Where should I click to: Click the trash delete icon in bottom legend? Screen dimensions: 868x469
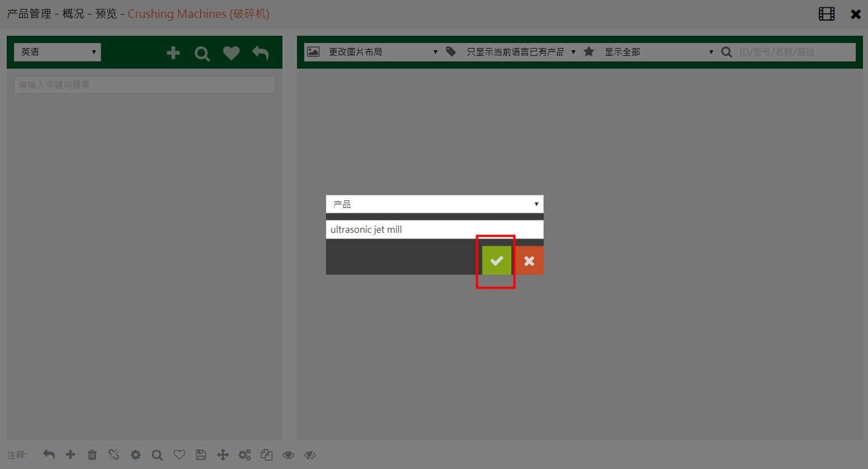point(92,455)
